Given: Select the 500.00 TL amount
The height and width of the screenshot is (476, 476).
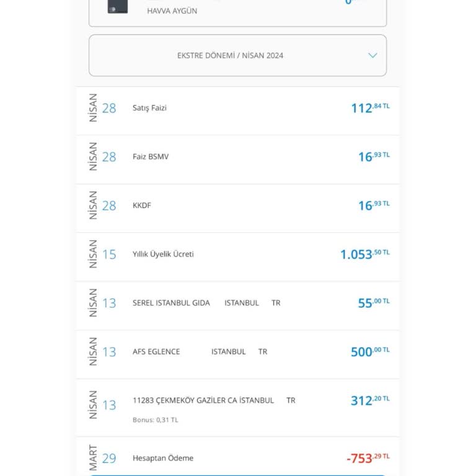Looking at the screenshot, I should (x=370, y=351).
